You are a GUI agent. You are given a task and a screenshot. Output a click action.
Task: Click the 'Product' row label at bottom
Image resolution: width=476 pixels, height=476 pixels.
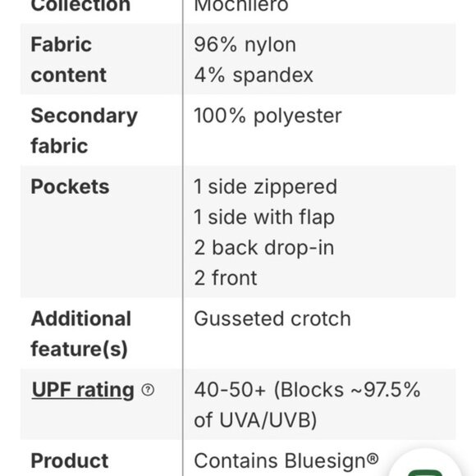click(x=70, y=461)
